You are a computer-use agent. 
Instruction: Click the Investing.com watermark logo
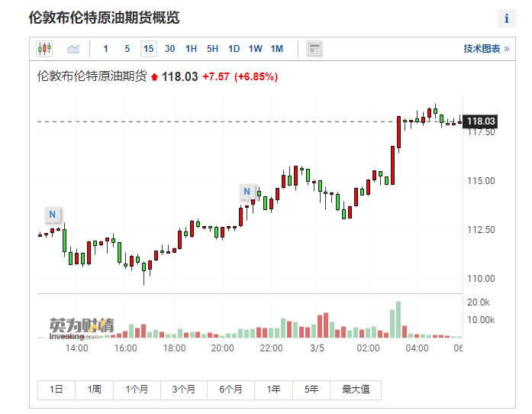tap(81, 328)
